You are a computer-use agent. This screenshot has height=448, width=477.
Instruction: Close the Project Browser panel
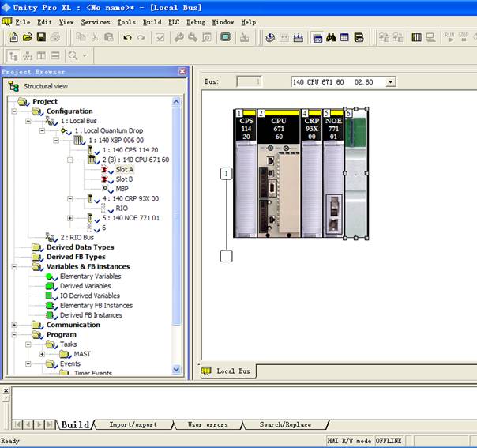[182, 71]
